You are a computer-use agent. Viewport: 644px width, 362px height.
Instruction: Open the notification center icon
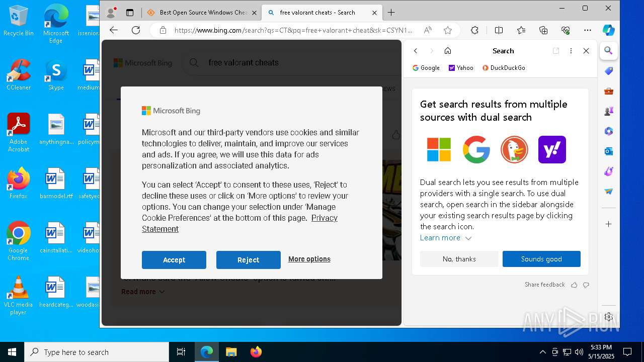coord(627,352)
